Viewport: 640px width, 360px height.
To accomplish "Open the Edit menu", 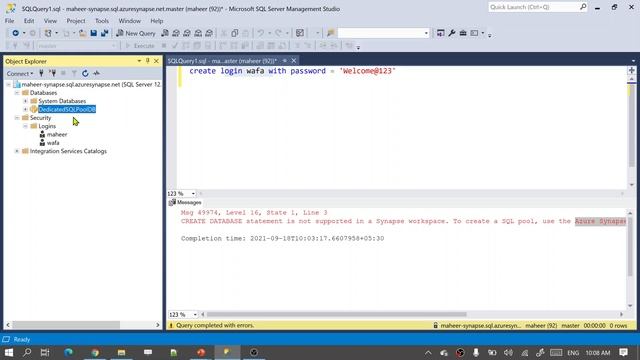I will pyautogui.click(x=29, y=21).
